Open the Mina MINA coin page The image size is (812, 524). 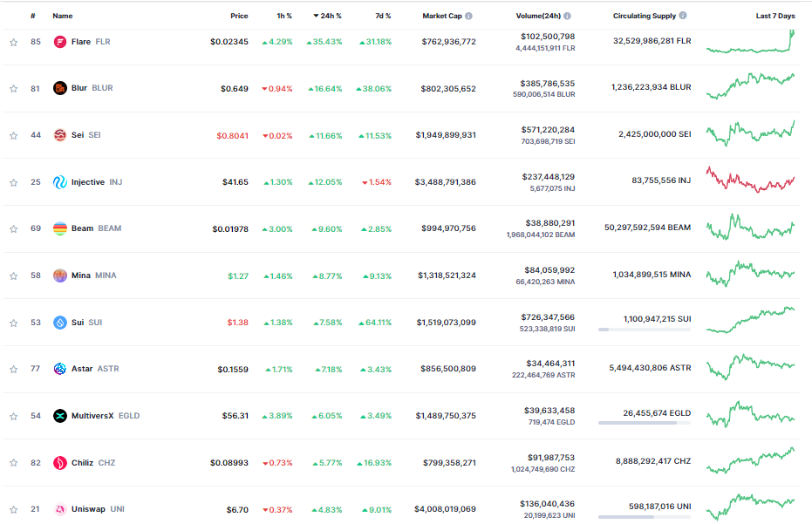pos(93,276)
